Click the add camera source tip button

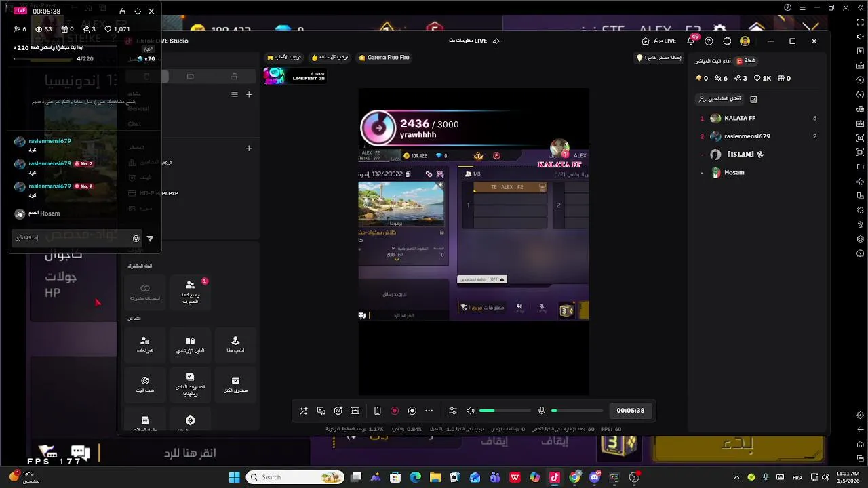[658, 58]
